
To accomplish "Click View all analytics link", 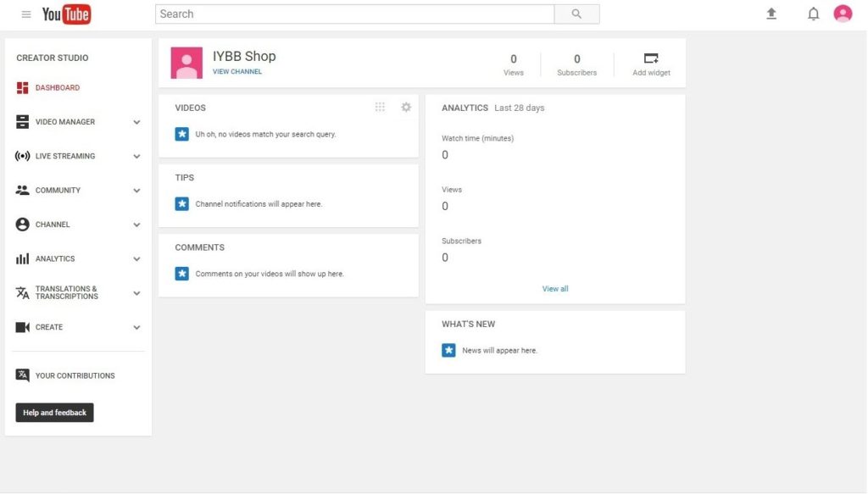I will pyautogui.click(x=554, y=289).
